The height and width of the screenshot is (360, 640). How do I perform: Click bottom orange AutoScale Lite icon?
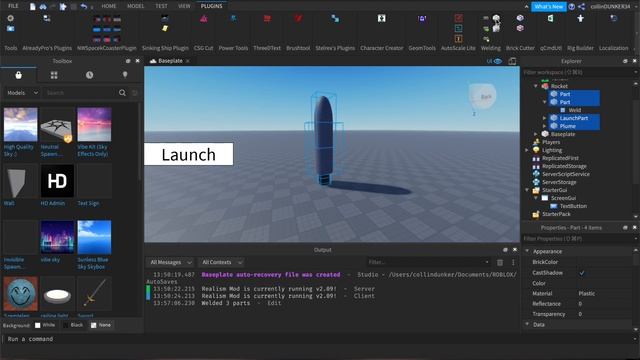coord(458,39)
